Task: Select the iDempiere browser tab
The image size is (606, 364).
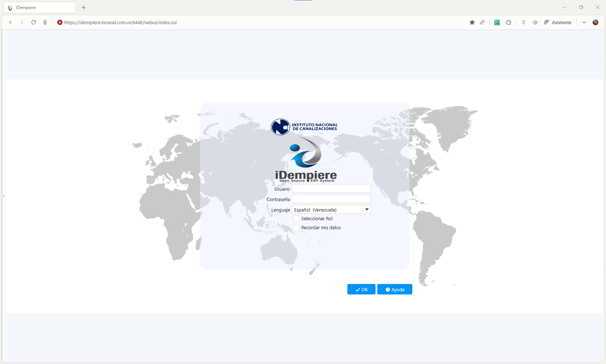Action: click(40, 8)
